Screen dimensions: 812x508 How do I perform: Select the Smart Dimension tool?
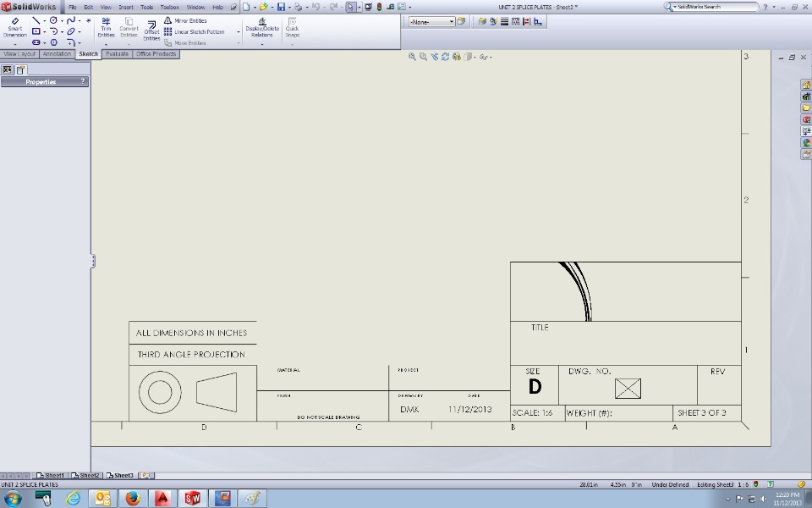coord(15,28)
